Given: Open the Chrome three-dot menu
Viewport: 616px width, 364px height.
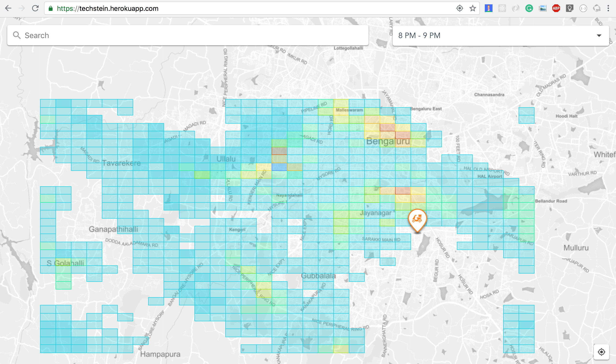Looking at the screenshot, I should [x=608, y=8].
